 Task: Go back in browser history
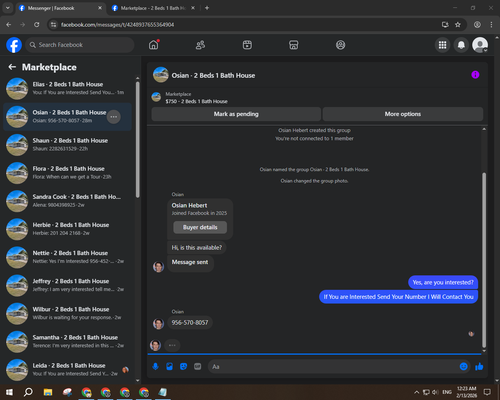(x=9, y=25)
